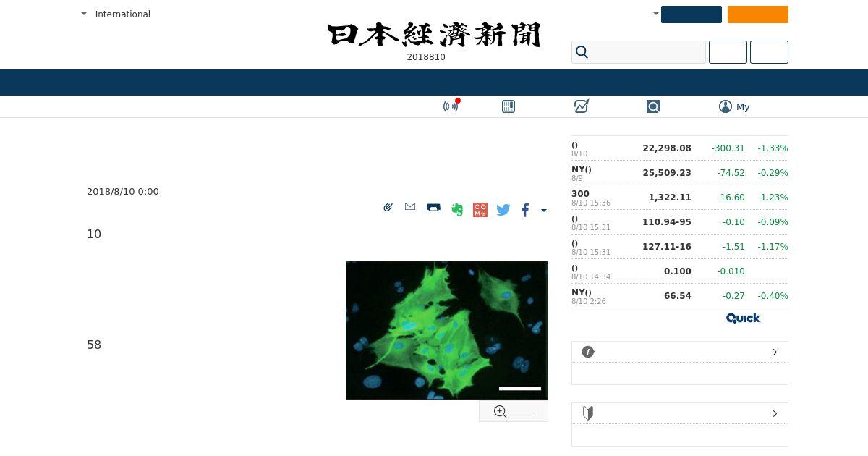Open the NY market row 25,509.23
The width and height of the screenshot is (868, 456).
coord(680,173)
